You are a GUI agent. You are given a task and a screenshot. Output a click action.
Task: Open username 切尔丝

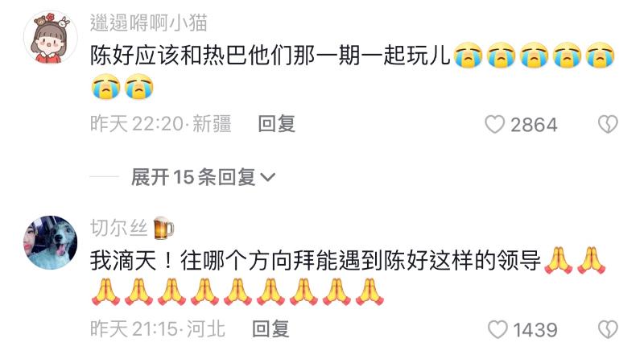(119, 228)
